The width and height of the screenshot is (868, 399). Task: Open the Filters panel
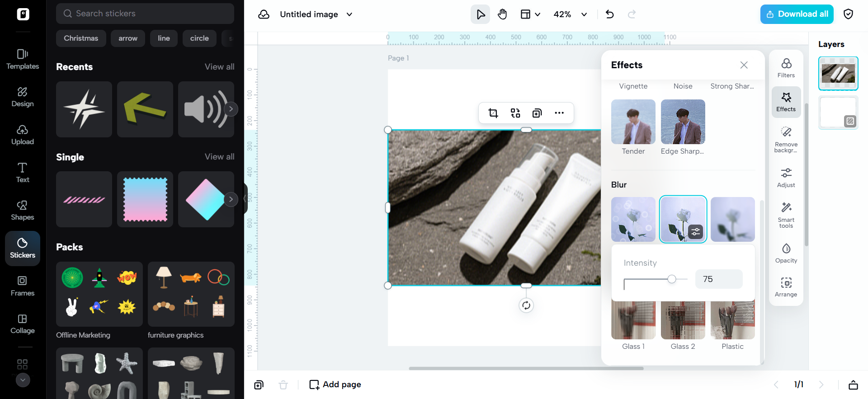coord(786,68)
